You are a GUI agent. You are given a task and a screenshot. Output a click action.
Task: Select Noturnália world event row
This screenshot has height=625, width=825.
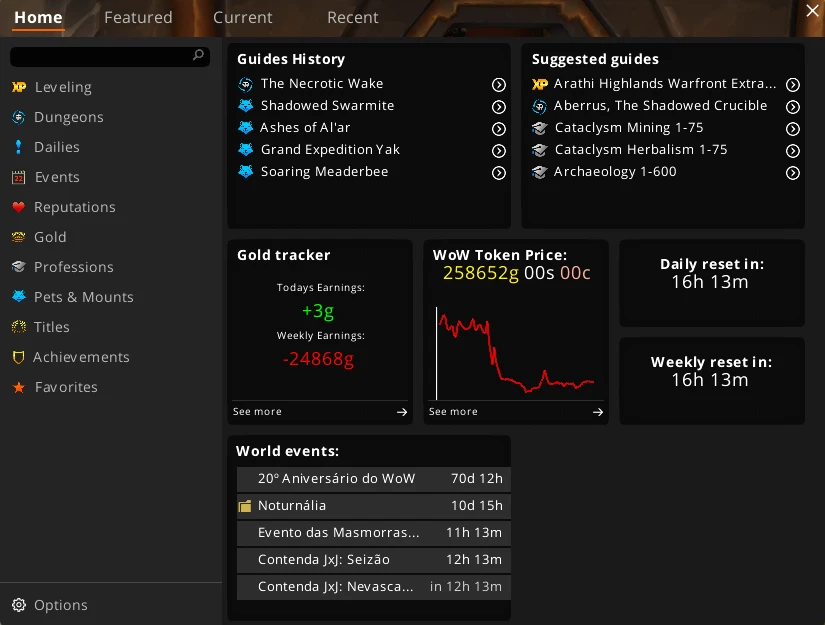(373, 506)
